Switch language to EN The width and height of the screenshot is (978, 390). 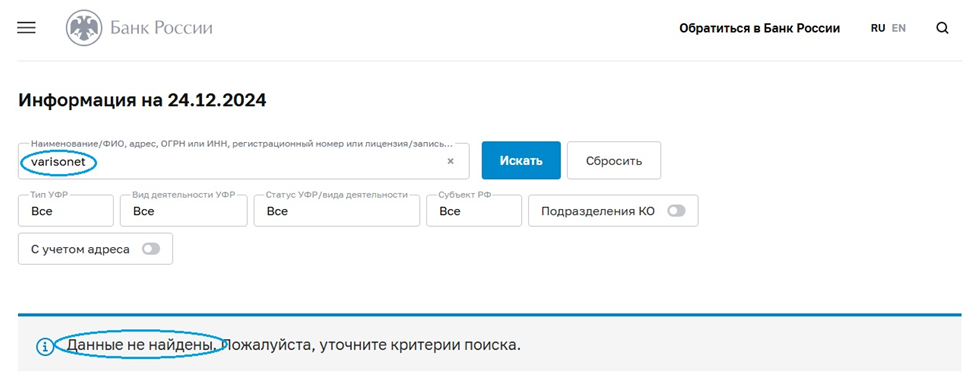point(899,28)
